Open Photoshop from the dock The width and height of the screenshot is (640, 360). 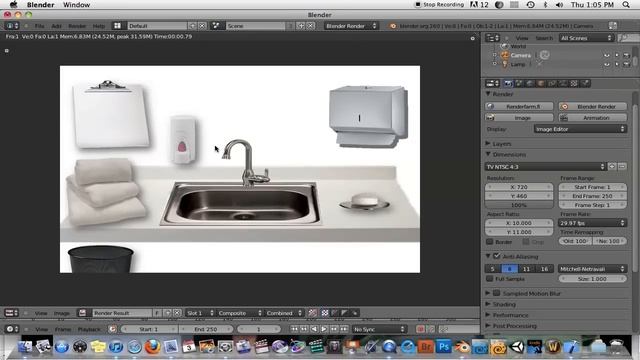[x=444, y=347]
